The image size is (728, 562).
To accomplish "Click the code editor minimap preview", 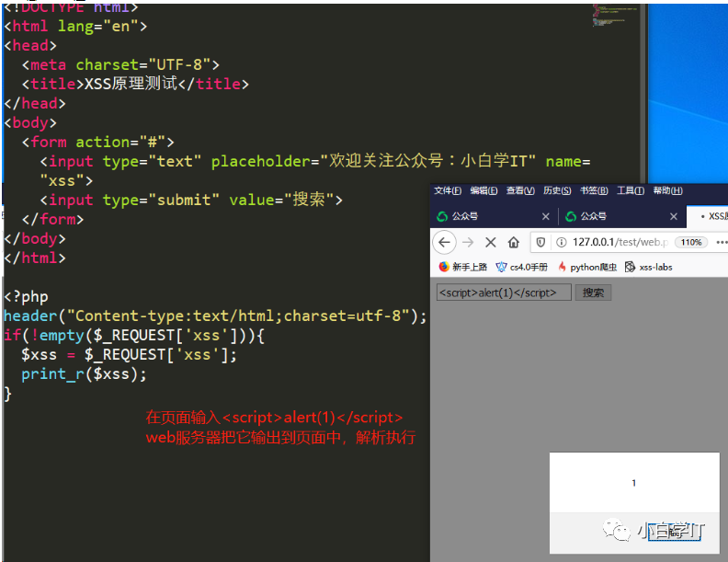I will (x=614, y=16).
